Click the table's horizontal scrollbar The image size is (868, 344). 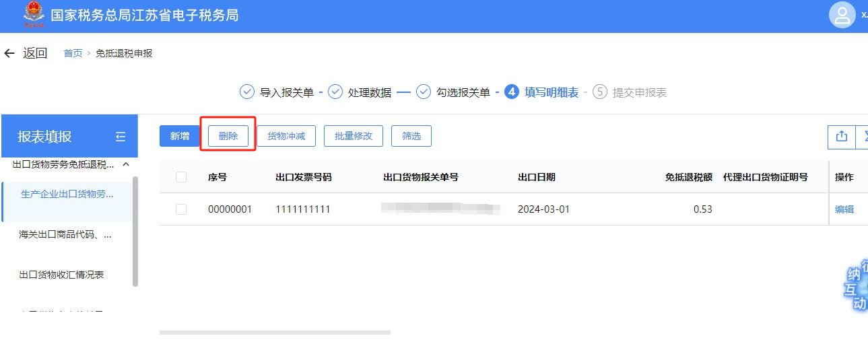275,332
